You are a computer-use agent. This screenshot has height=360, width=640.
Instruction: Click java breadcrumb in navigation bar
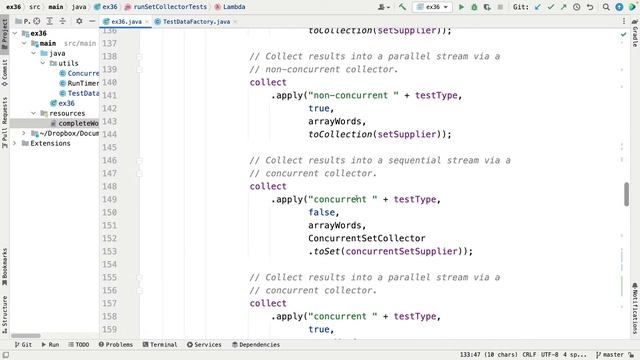coord(79,7)
